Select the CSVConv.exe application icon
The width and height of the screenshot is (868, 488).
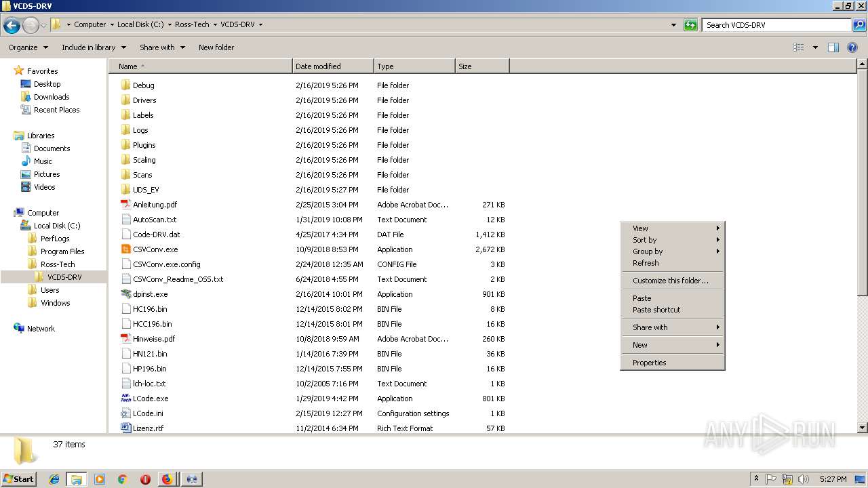coord(125,249)
